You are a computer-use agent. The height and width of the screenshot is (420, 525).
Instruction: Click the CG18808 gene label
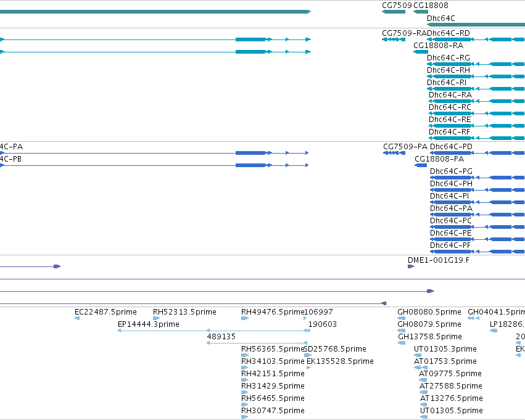click(x=431, y=6)
